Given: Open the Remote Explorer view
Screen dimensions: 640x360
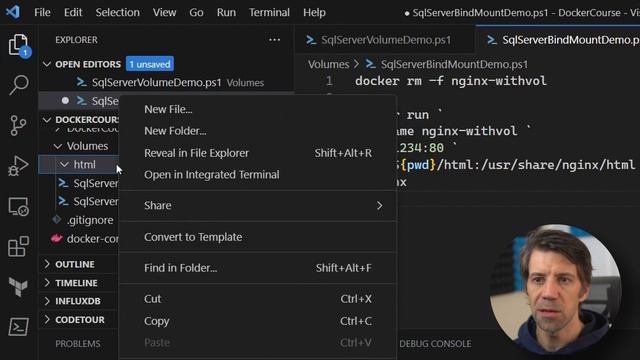Looking at the screenshot, I should 18,207.
